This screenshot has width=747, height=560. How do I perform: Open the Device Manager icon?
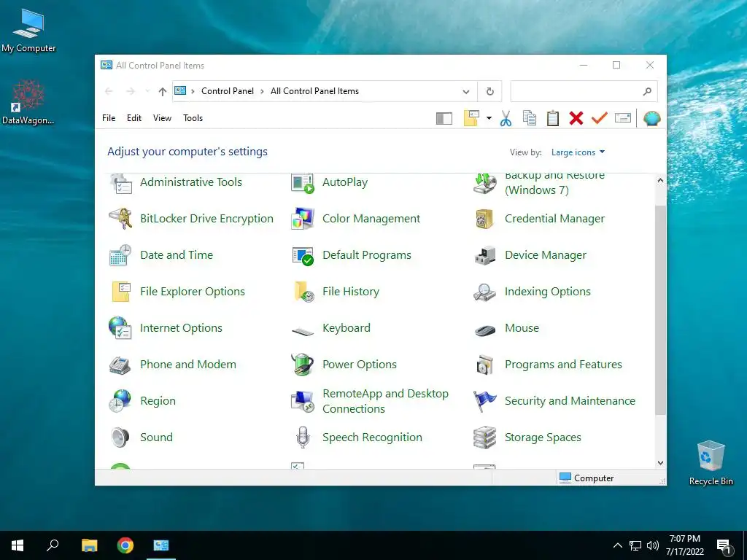[485, 255]
